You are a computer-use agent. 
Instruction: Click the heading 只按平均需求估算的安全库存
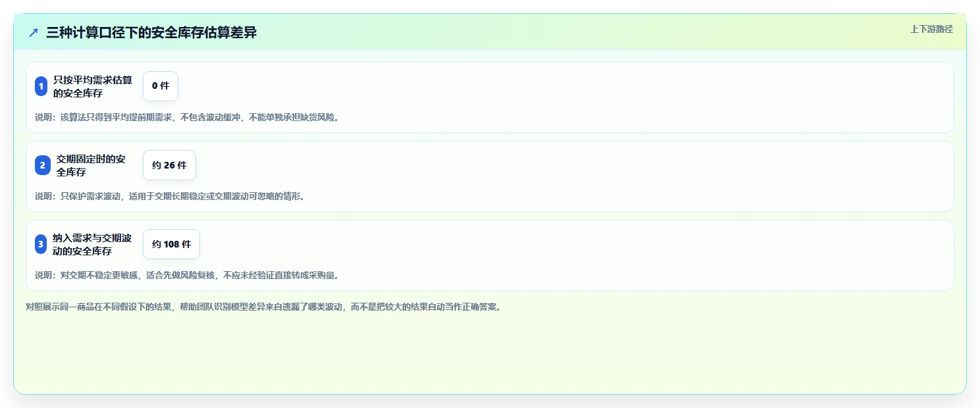(x=93, y=86)
